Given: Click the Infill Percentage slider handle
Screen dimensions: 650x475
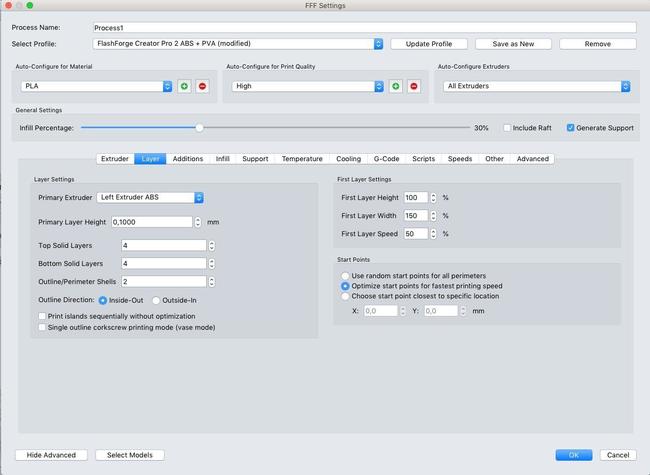Looking at the screenshot, I should pyautogui.click(x=200, y=128).
